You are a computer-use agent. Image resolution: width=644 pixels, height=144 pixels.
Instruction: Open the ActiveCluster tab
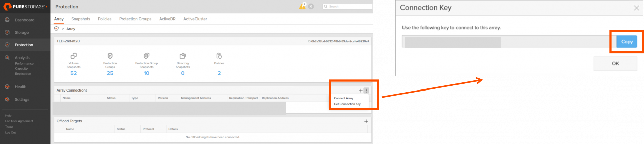(195, 19)
